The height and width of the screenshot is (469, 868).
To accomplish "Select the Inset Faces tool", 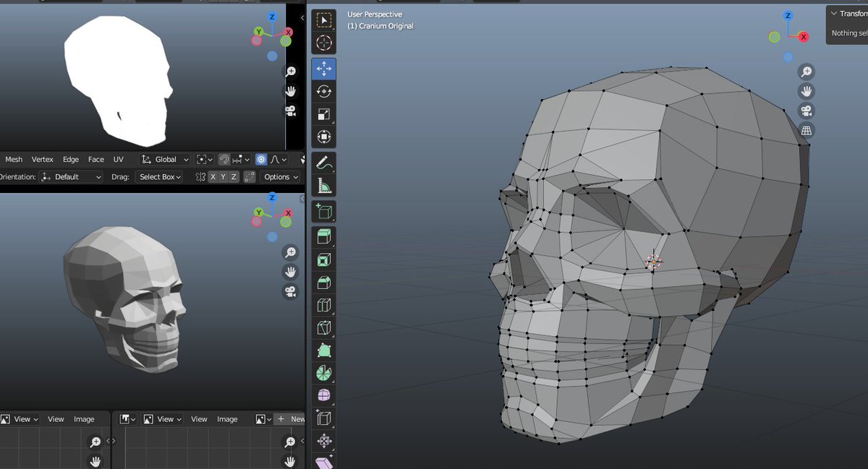I will 324,261.
